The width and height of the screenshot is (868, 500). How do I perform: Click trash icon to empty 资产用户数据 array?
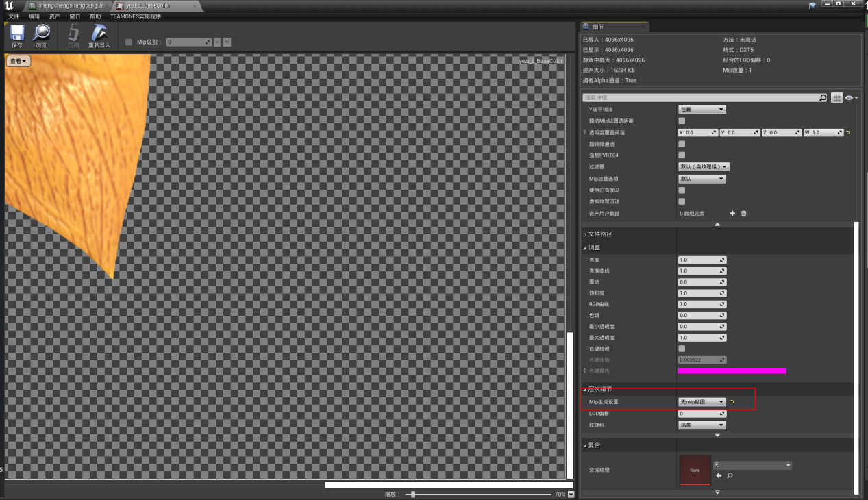(743, 213)
